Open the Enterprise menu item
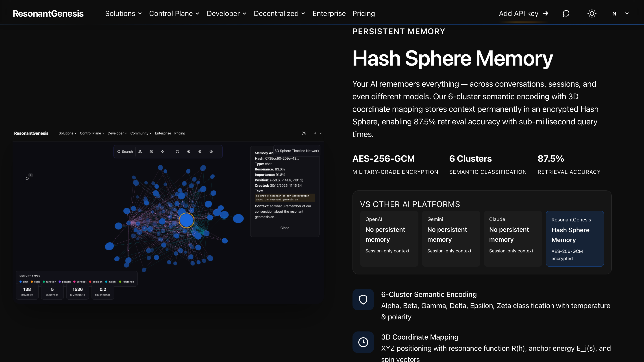The height and width of the screenshot is (362, 644). [329, 13]
